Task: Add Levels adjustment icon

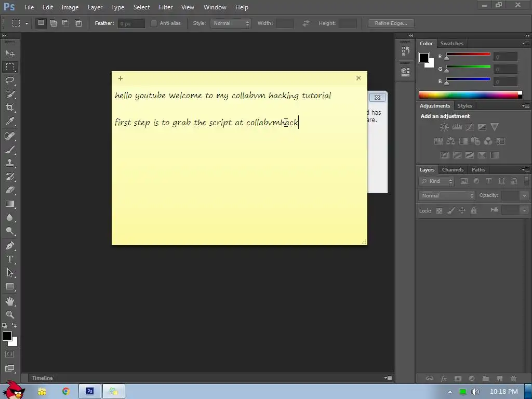Action: pos(457,127)
